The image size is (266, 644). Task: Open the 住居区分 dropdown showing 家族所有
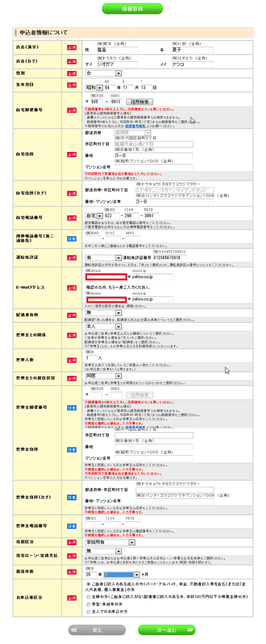[110, 542]
